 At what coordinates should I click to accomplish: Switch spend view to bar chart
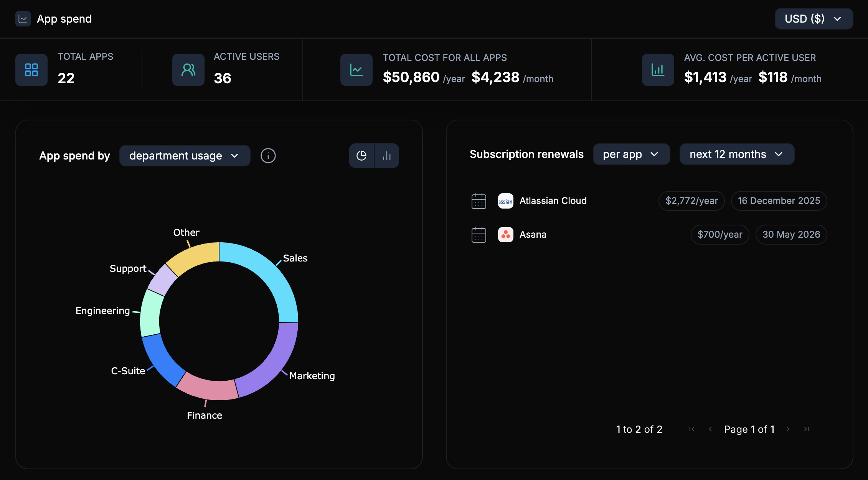[387, 156]
